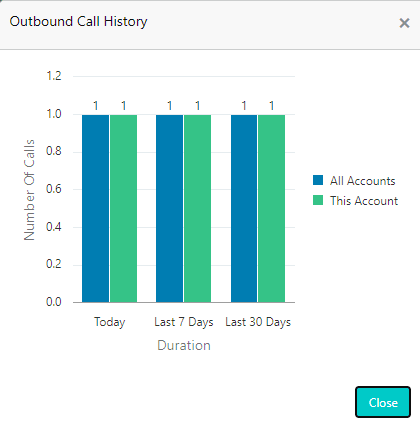Click the 'Today' axis label
The image size is (420, 421).
[x=109, y=322]
